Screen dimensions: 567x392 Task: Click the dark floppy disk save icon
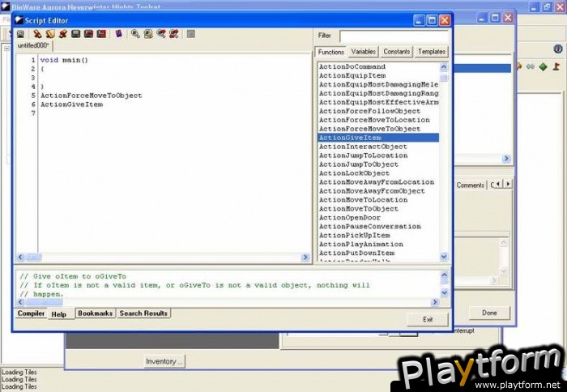click(76, 34)
